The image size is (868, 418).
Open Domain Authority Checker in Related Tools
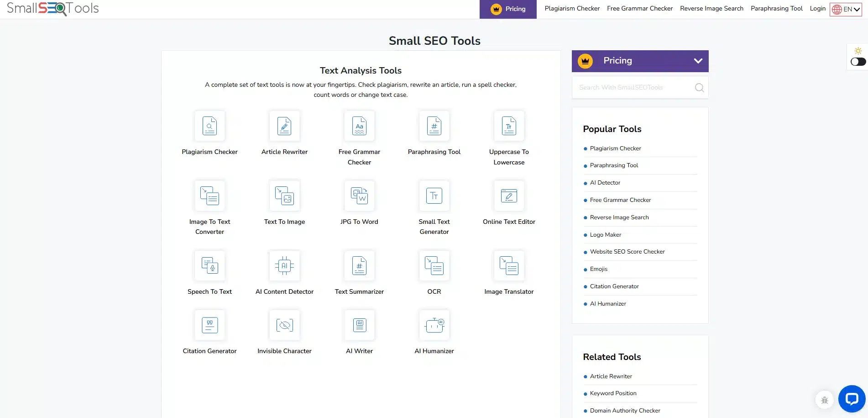click(625, 411)
